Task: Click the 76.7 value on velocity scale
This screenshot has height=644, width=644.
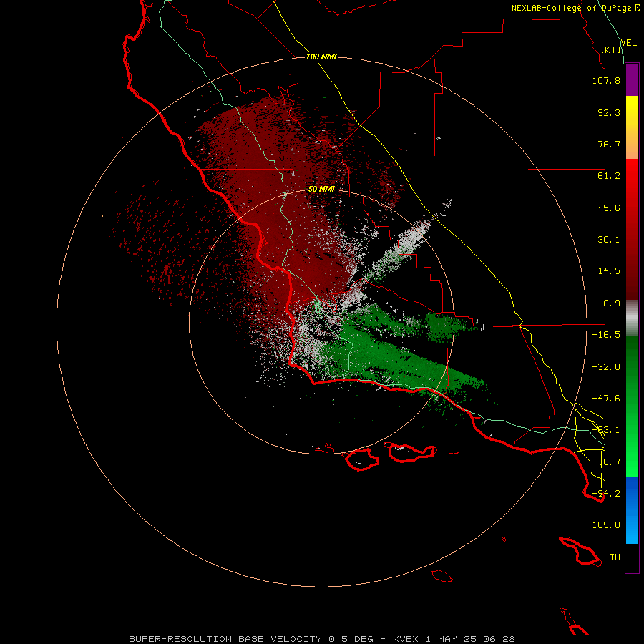Action: coord(609,144)
